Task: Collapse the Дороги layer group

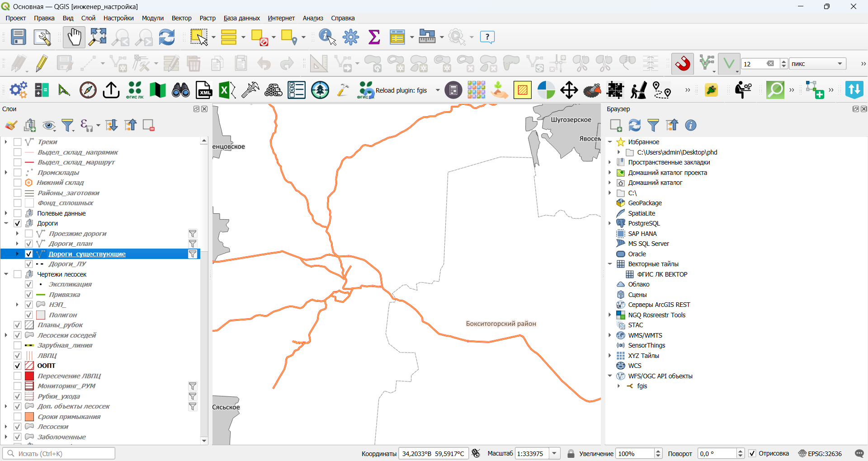Action: (x=6, y=223)
